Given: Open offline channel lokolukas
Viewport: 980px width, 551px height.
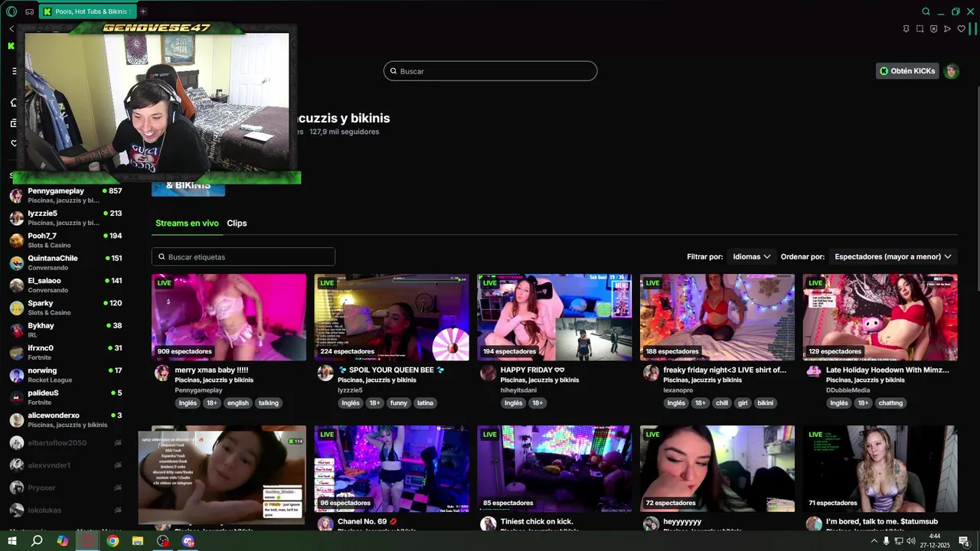Looking at the screenshot, I should point(66,510).
